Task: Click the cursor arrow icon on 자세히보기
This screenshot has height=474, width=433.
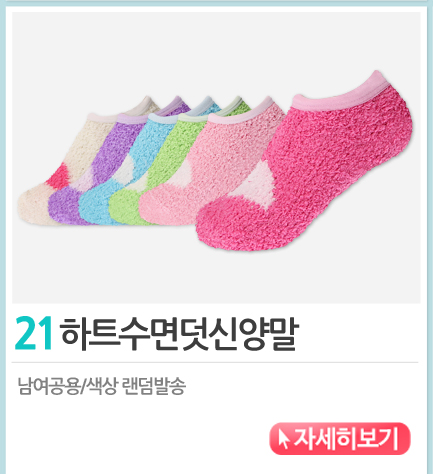Action: pyautogui.click(x=283, y=439)
